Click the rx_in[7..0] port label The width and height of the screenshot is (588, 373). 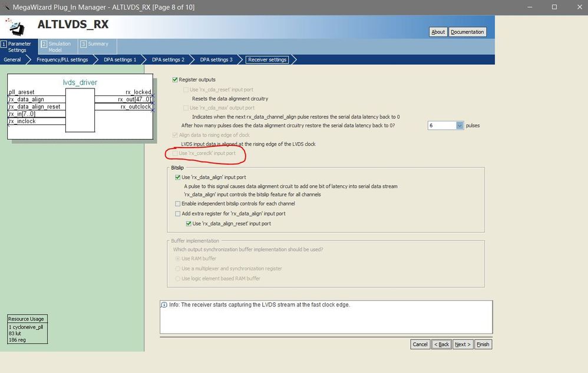click(x=22, y=114)
